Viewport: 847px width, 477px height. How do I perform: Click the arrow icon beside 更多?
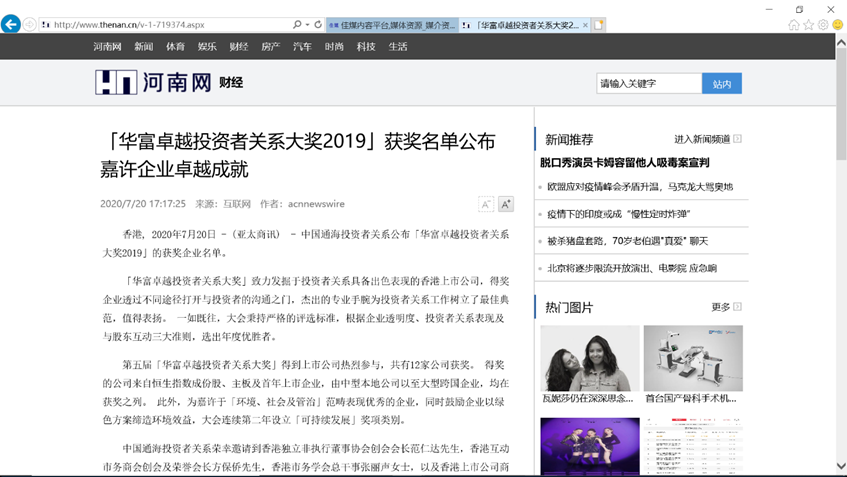click(737, 306)
